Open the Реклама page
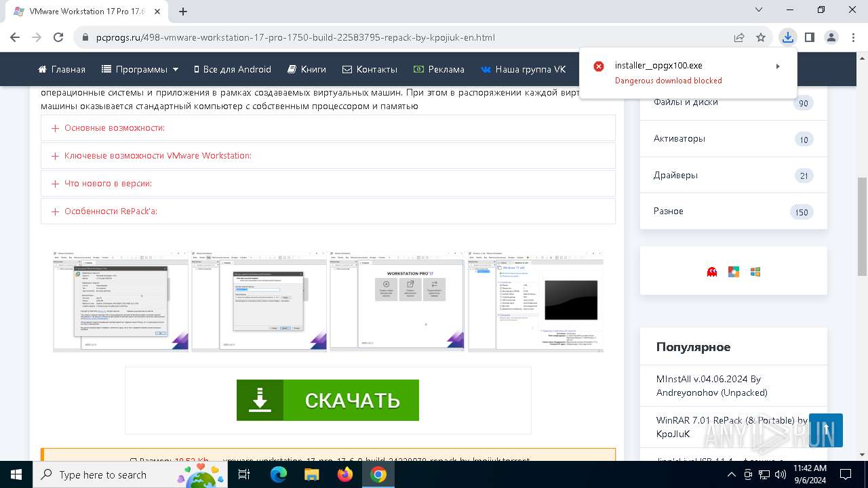 (439, 69)
